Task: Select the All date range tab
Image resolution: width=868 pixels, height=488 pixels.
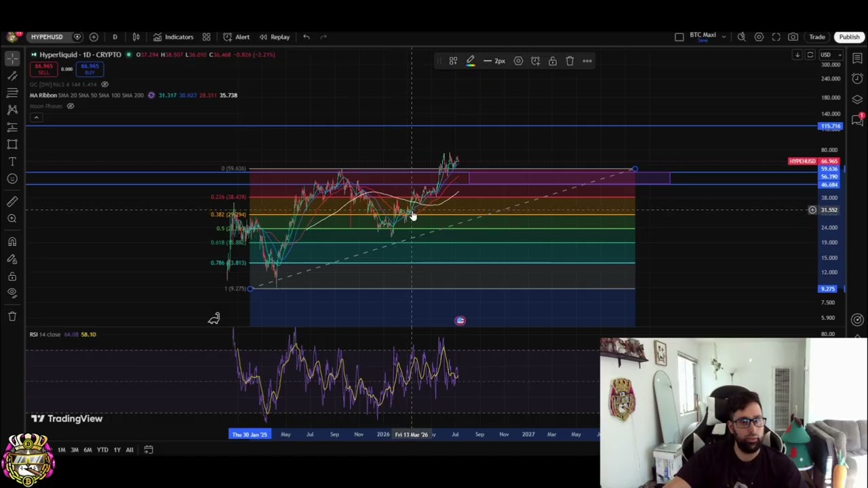Action: click(130, 449)
